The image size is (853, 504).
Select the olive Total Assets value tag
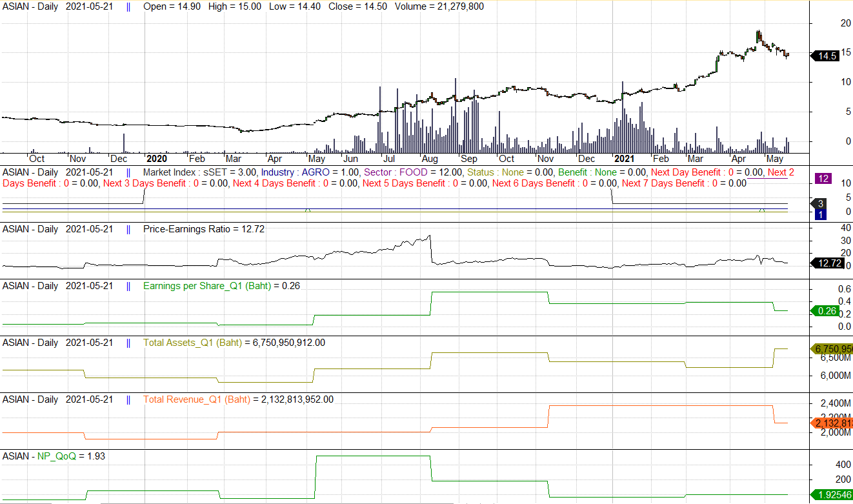click(831, 348)
